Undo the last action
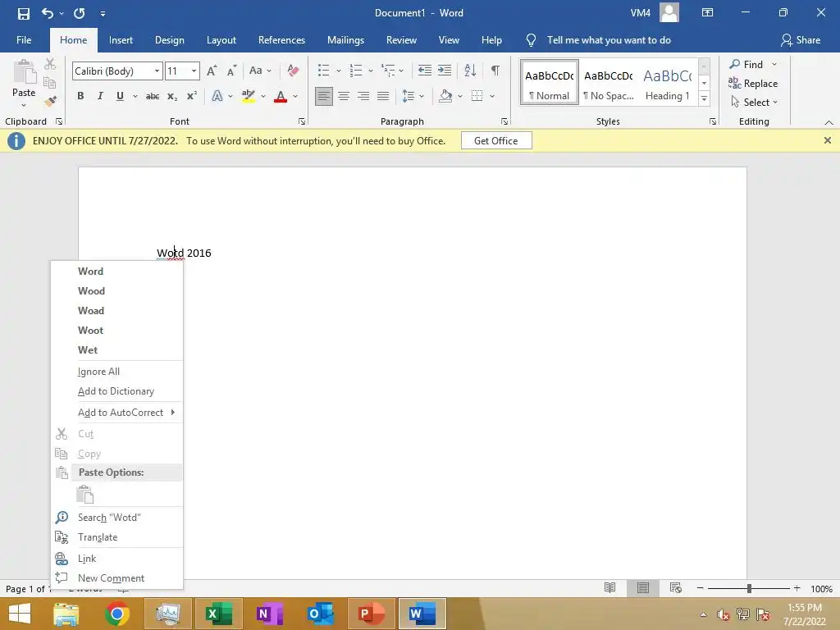The image size is (840, 630). point(47,13)
